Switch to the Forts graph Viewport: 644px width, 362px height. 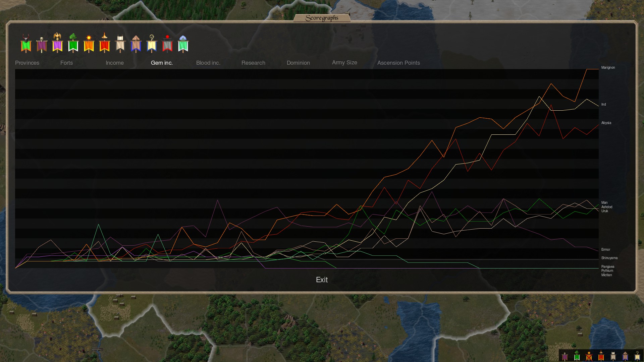(66, 63)
